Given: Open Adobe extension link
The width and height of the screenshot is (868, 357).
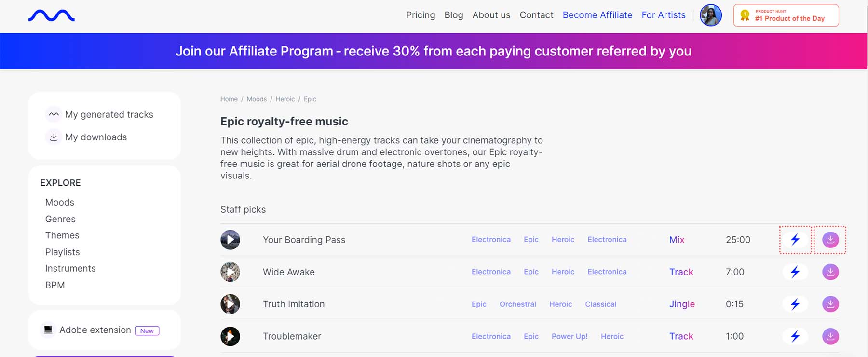Looking at the screenshot, I should (95, 330).
